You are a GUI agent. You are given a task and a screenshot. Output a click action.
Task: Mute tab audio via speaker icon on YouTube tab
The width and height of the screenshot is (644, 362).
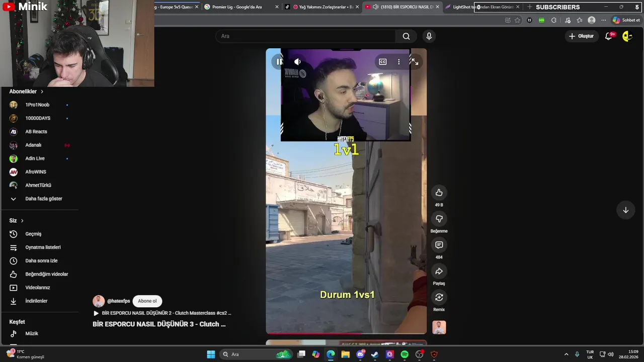[375, 7]
